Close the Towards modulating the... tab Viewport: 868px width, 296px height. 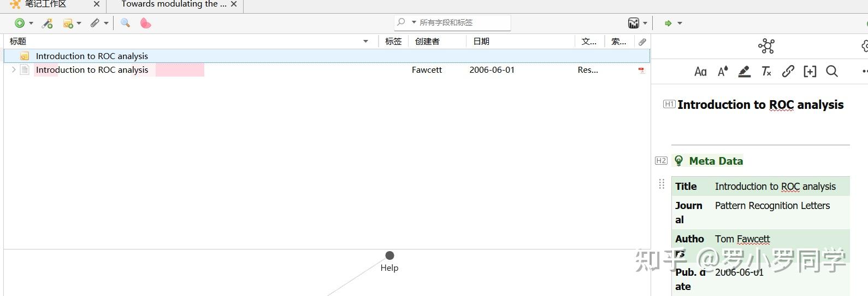(x=234, y=4)
